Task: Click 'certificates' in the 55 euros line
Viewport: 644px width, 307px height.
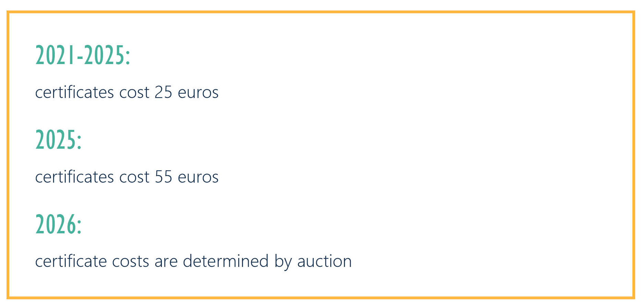Action: click(x=75, y=176)
